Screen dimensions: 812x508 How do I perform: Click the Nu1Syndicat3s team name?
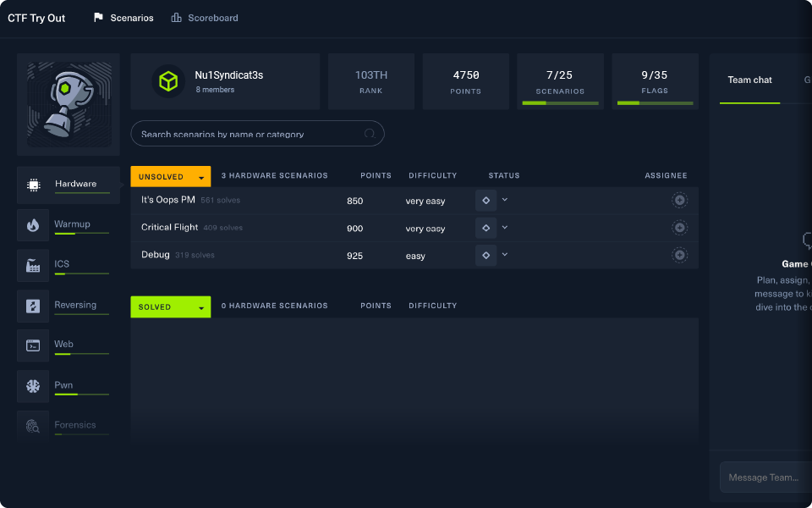229,75
